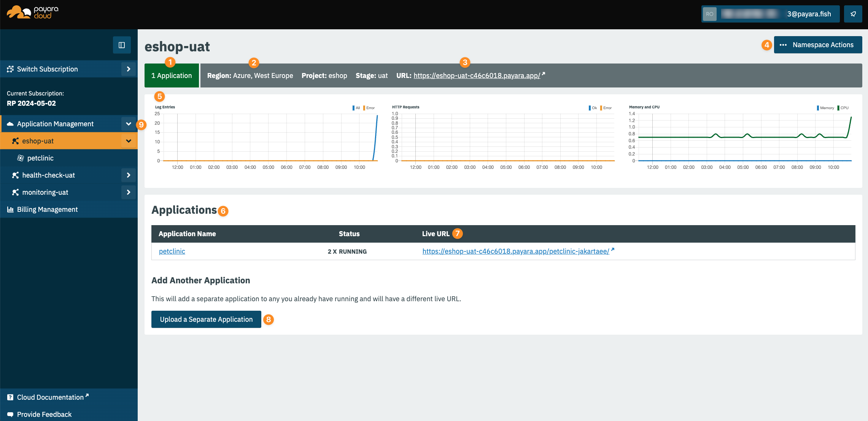Select the 1 Application tab

[x=172, y=76]
